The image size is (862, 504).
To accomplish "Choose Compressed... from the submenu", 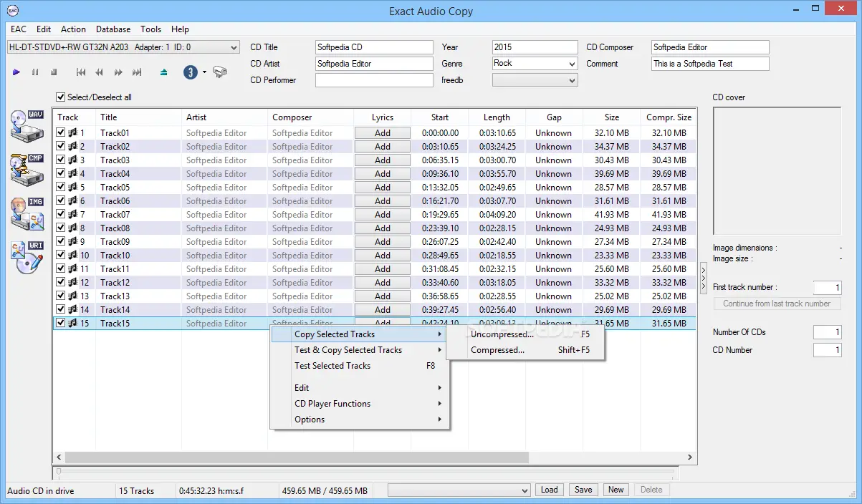I will [497, 350].
